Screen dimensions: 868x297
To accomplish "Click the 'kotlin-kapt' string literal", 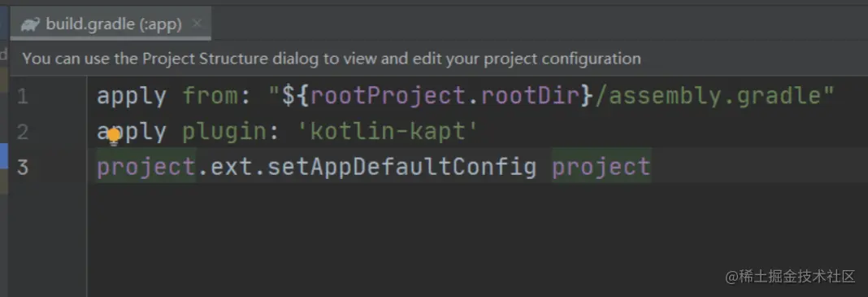I will click(x=388, y=132).
